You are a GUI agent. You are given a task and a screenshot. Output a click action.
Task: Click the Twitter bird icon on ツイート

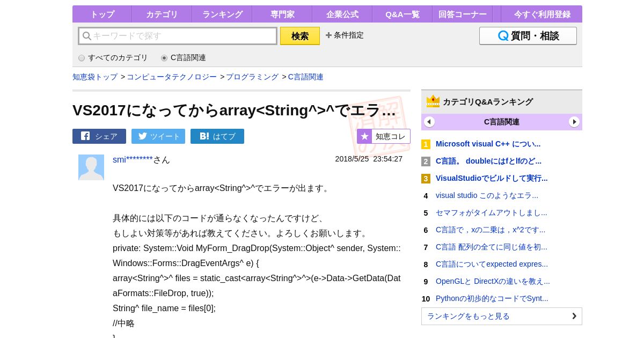click(x=142, y=136)
